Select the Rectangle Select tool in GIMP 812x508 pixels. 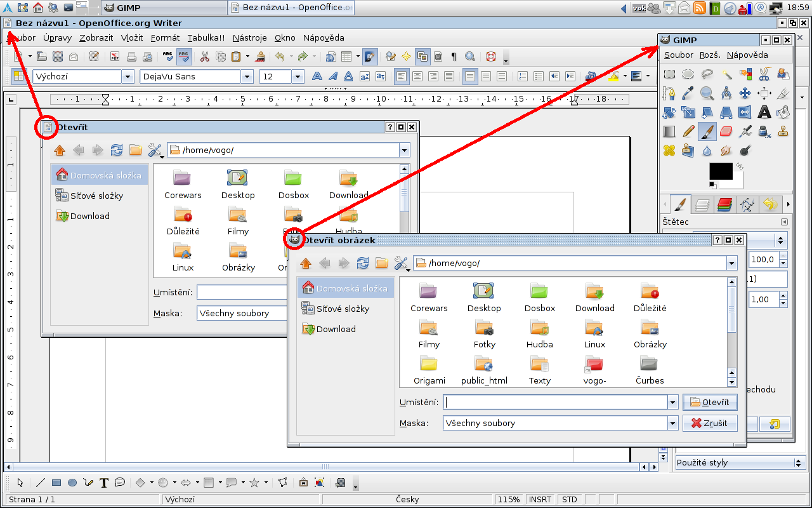[x=669, y=74]
